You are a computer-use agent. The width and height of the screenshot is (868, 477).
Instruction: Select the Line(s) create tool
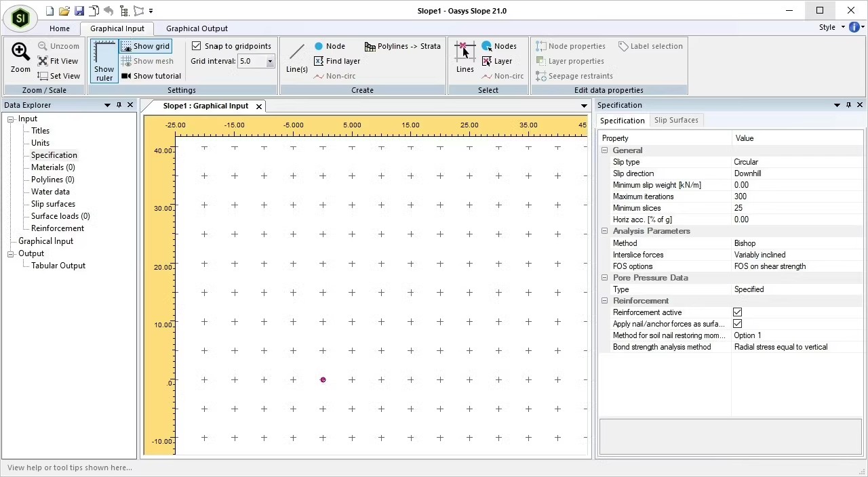tap(296, 58)
